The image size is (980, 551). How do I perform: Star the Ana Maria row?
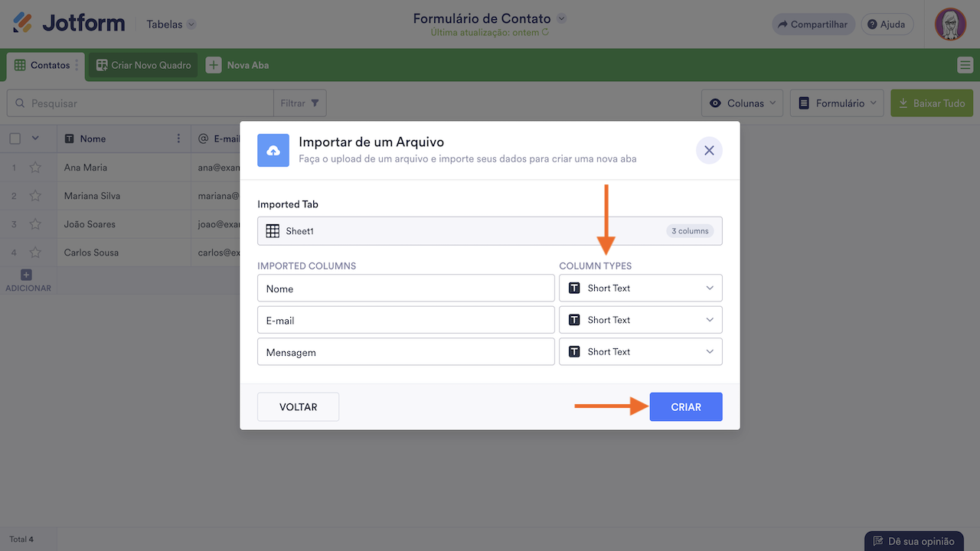point(35,168)
